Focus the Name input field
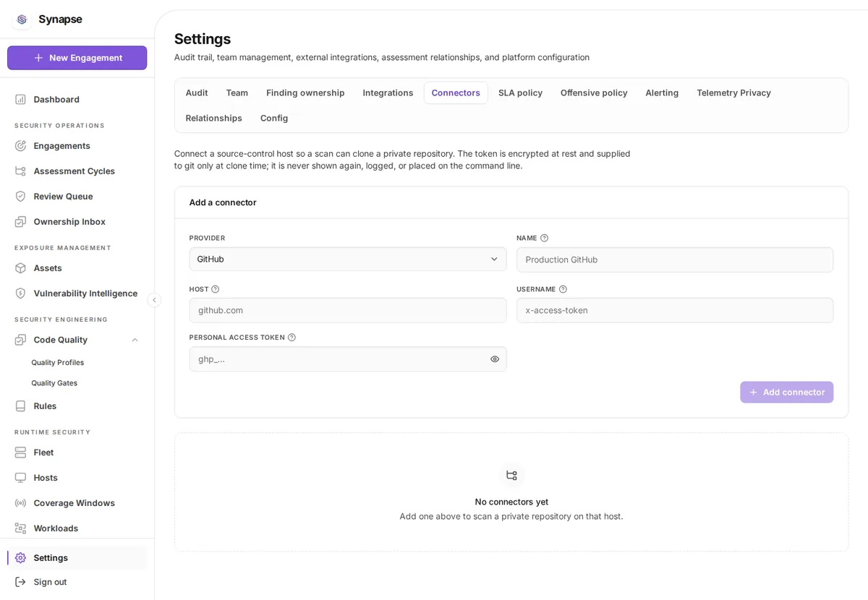This screenshot has width=868, height=600. click(675, 260)
